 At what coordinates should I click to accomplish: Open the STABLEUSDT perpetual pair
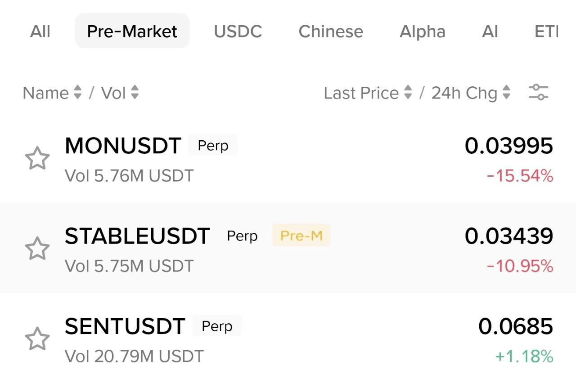(x=137, y=236)
